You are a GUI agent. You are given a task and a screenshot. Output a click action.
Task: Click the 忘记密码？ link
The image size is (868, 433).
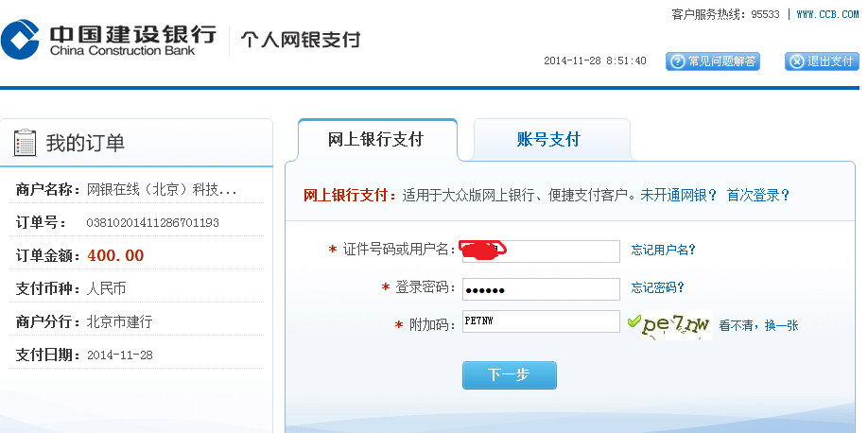tap(657, 287)
